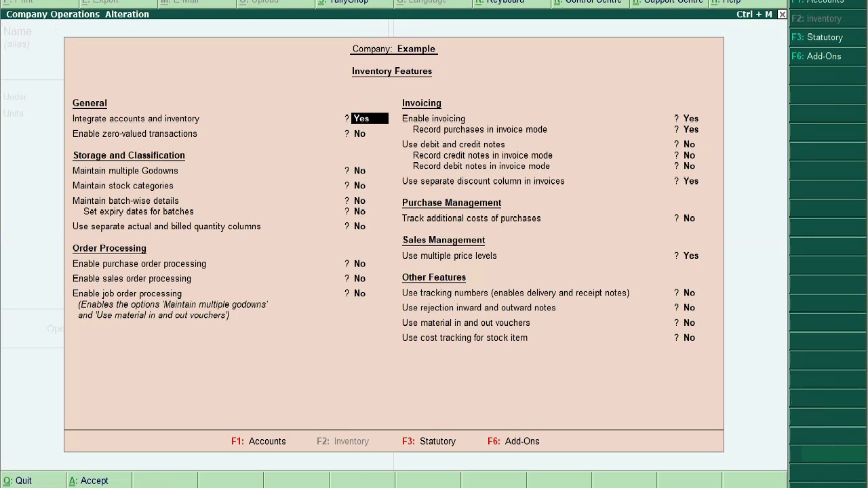
Task: Click Q: Quit button
Action: pos(33,481)
